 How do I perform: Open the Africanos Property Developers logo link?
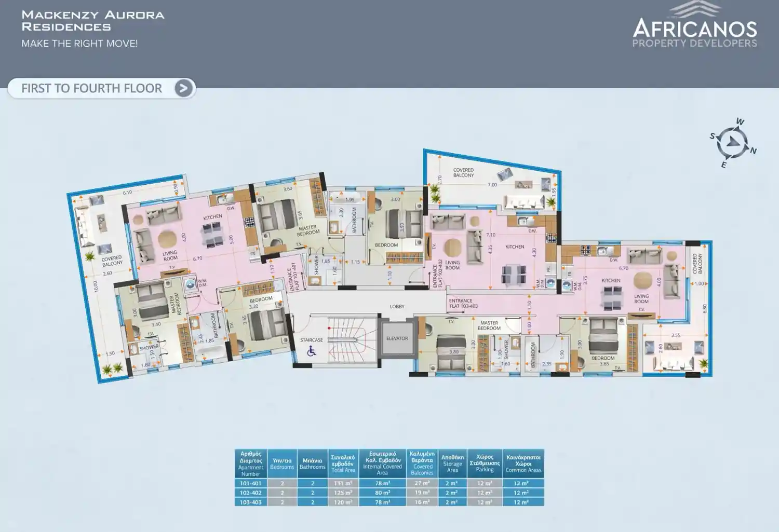694,25
